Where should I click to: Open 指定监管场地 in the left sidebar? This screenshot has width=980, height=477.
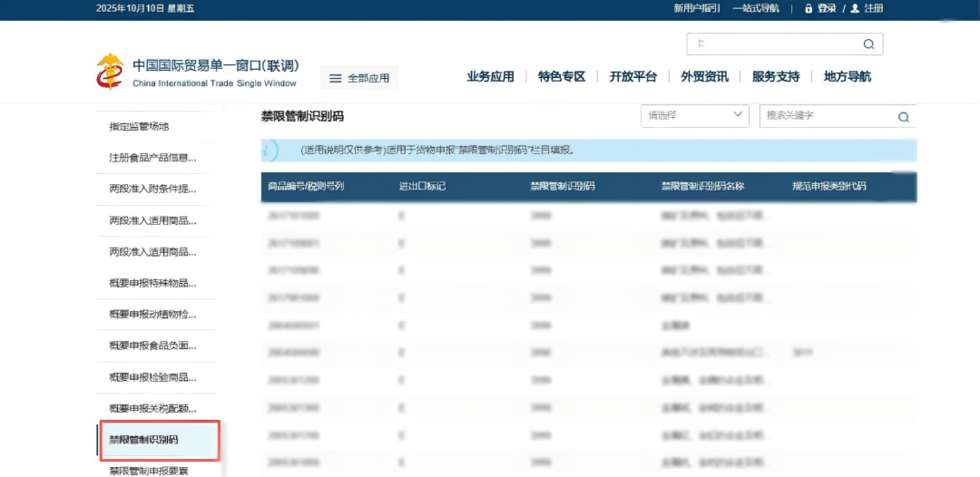[139, 127]
